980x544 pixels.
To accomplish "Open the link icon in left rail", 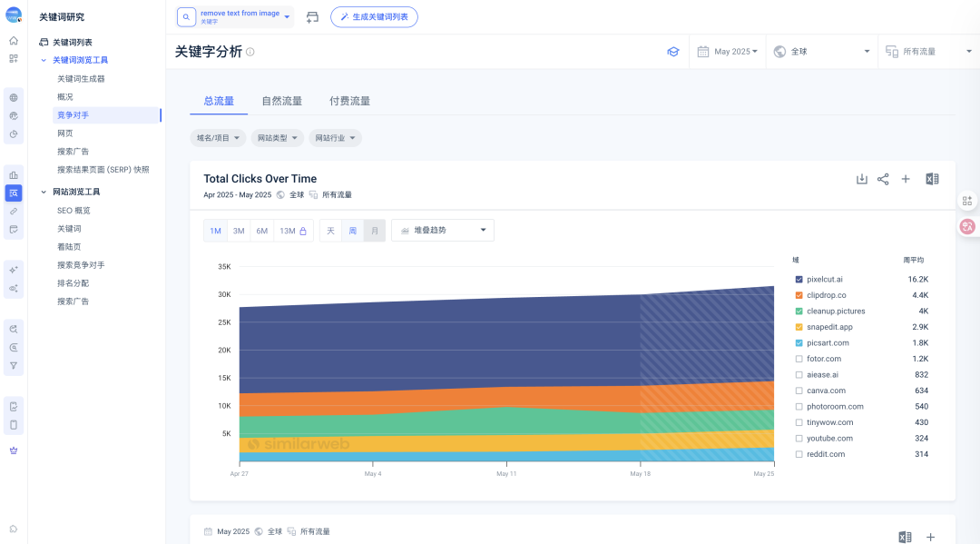I will click(13, 212).
